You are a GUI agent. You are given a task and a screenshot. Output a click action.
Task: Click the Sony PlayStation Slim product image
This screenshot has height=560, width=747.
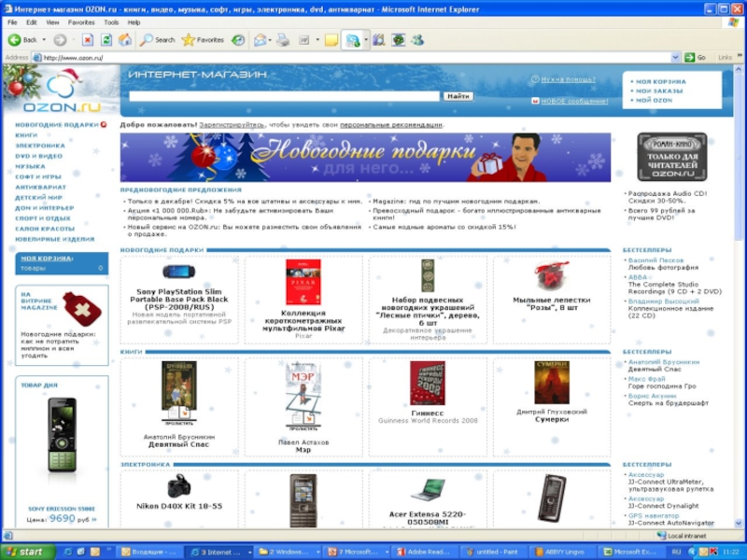(x=178, y=272)
